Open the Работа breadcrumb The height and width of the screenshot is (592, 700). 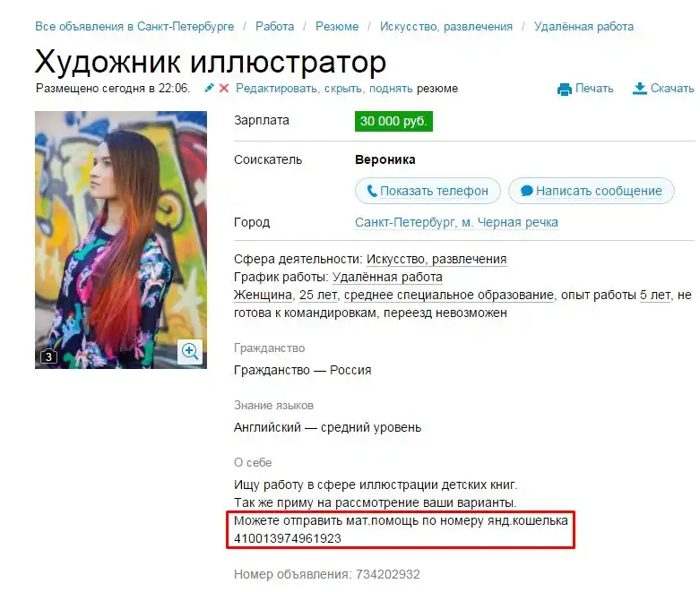tap(274, 26)
